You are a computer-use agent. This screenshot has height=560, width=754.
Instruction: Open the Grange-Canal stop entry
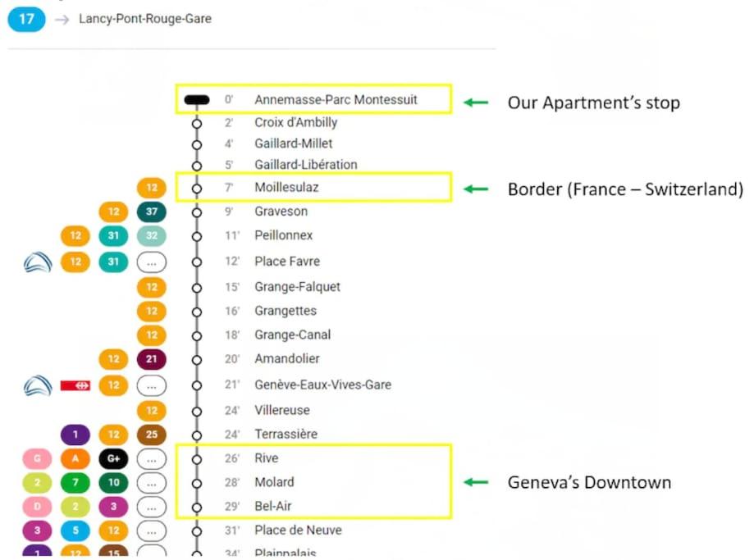coord(292,335)
